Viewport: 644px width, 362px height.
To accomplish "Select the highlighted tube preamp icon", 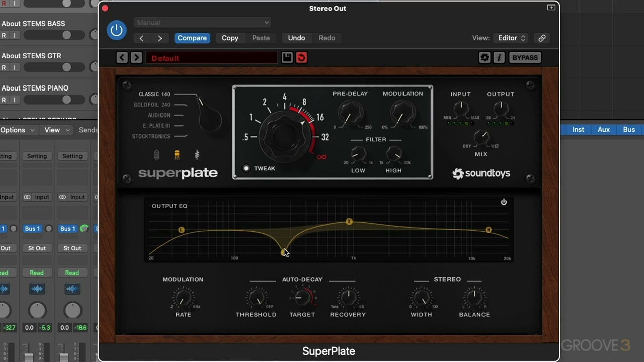I will pos(177,155).
